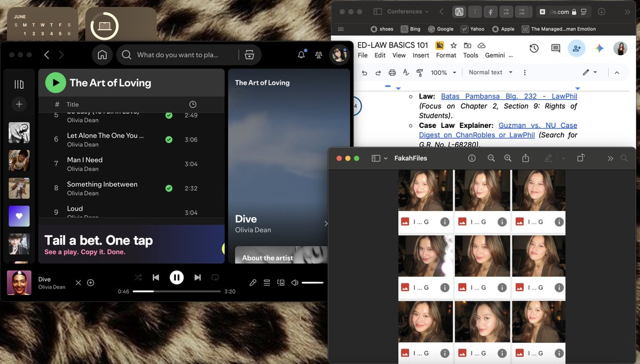Viewport: 640px width, 364px height.
Task: Open Bing bookmark in Safari
Action: tap(411, 29)
